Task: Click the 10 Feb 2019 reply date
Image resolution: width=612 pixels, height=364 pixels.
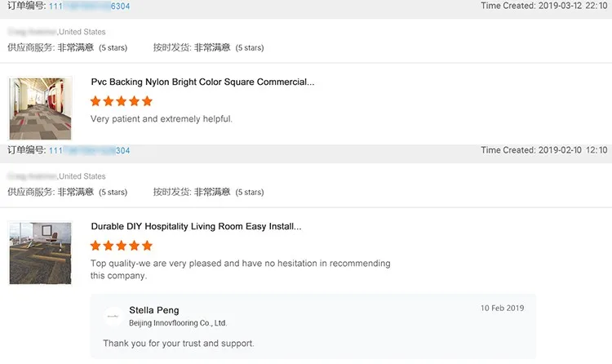Action: coord(503,309)
